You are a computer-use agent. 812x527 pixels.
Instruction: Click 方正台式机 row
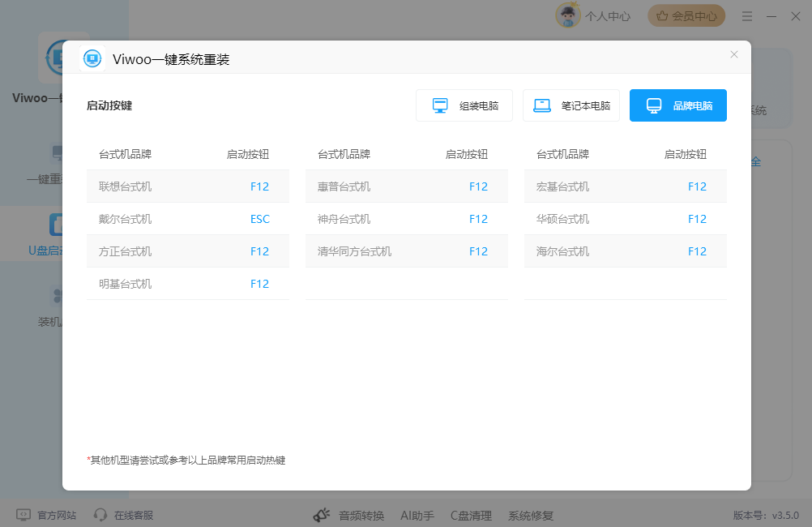tap(188, 251)
